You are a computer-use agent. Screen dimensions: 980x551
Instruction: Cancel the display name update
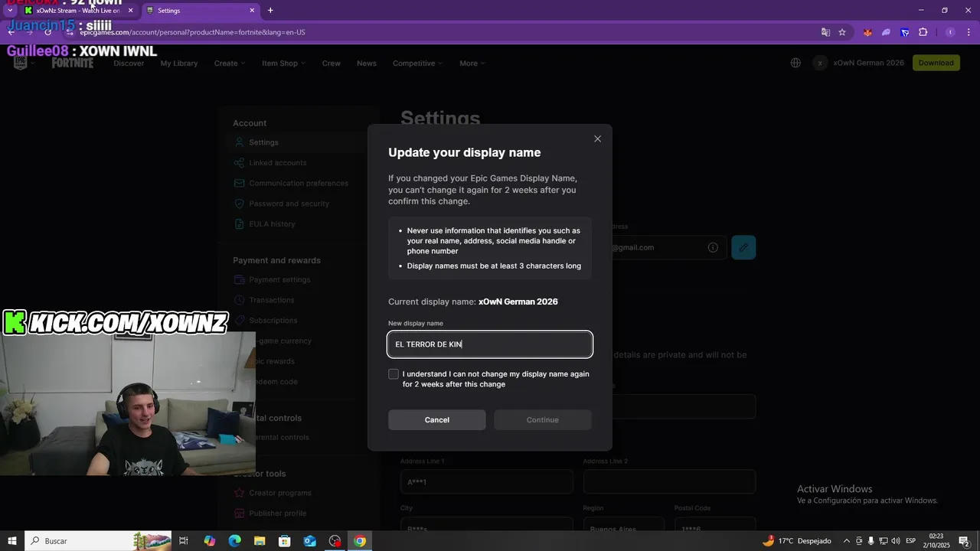(436, 419)
